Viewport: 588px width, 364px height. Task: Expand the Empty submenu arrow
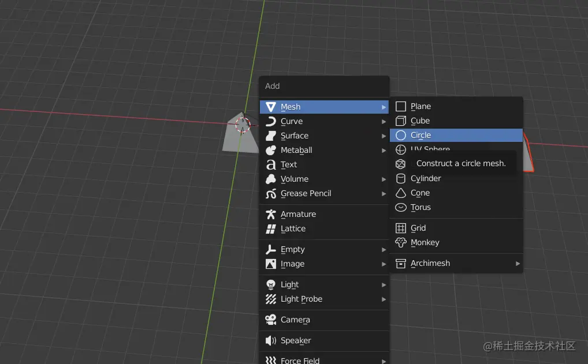(384, 250)
